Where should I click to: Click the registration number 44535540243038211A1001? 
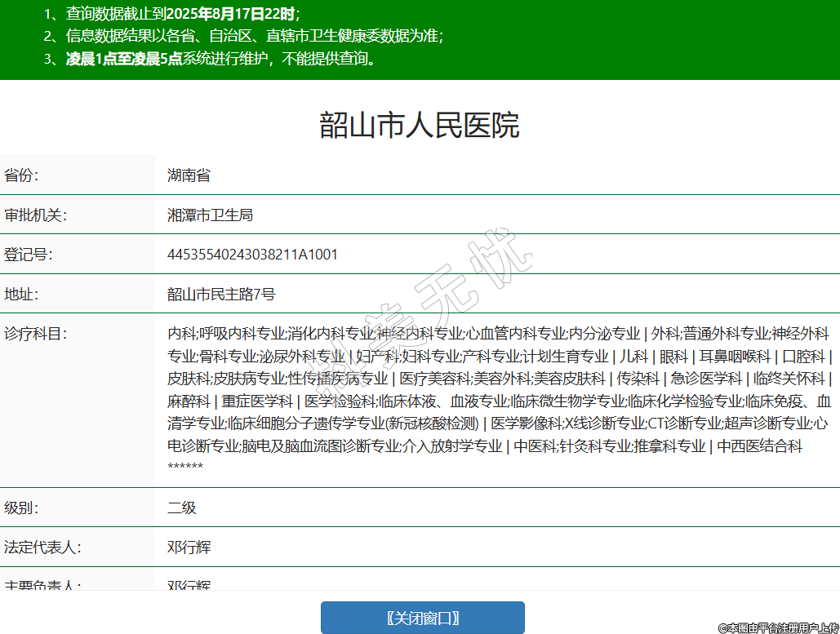pos(252,255)
